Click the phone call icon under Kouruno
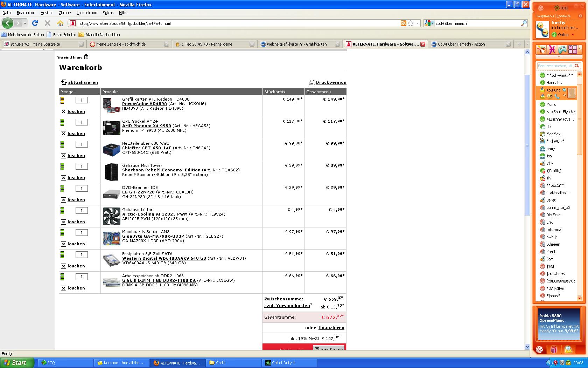Screen dimensions: 588x368 557,96
